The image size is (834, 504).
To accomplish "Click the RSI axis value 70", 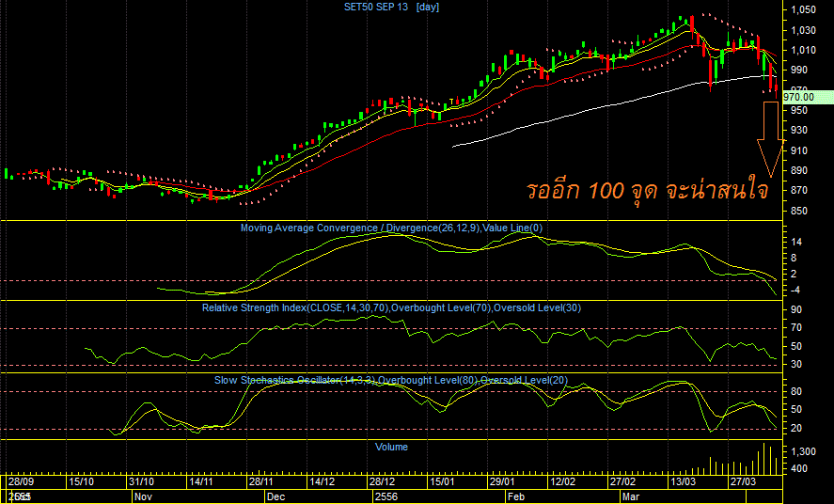I will [796, 328].
